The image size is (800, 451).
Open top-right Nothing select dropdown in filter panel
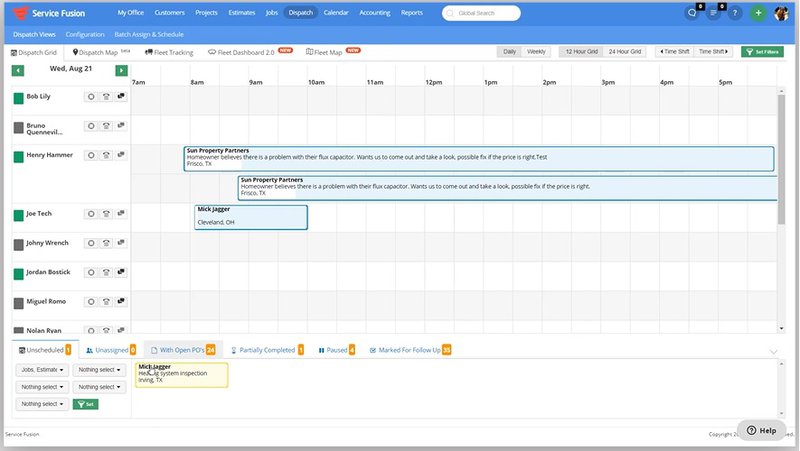[x=99, y=370]
